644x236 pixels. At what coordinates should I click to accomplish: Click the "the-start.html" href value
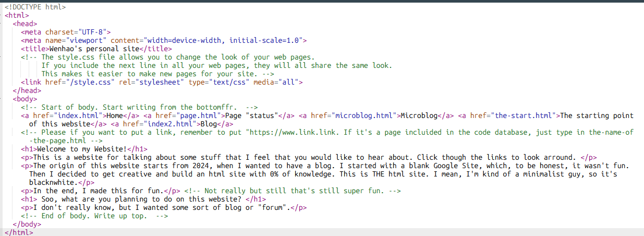pos(523,115)
